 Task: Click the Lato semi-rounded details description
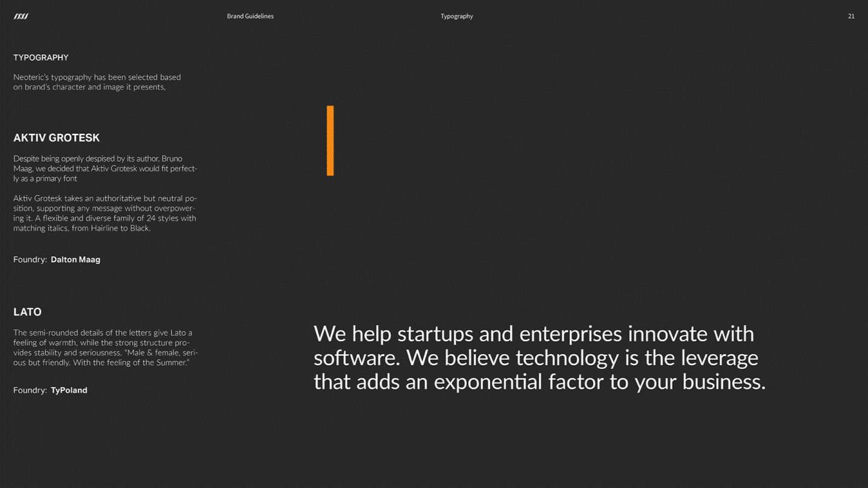[x=105, y=348]
